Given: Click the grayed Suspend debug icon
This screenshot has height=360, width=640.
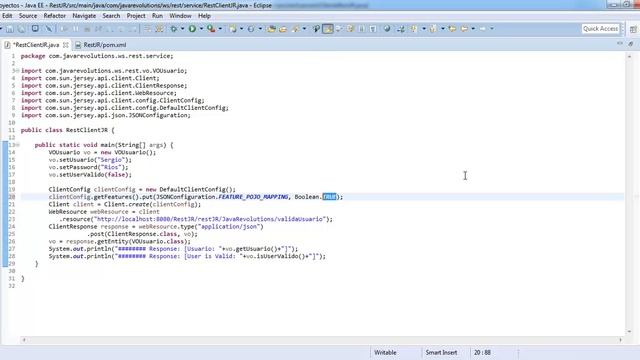Looking at the screenshot, I should coord(76,29).
